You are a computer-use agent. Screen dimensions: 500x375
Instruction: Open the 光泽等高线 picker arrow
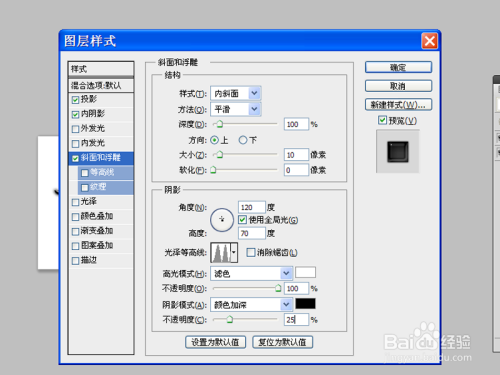coord(234,252)
